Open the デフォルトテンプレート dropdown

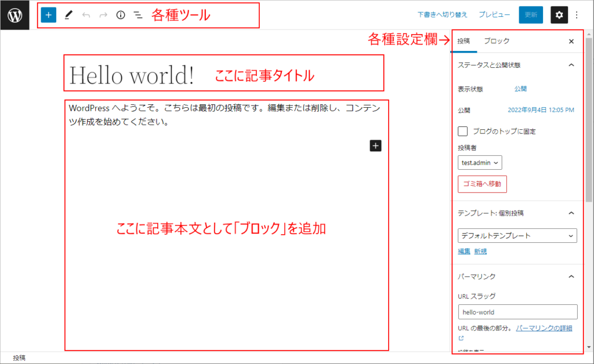(517, 236)
